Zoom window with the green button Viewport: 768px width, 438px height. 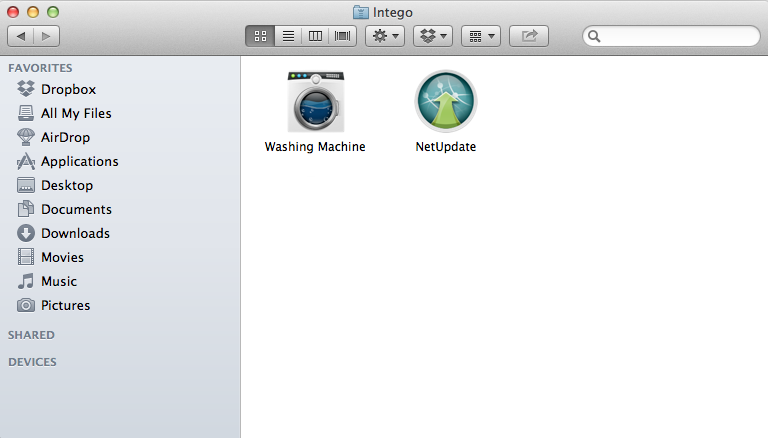click(x=53, y=12)
